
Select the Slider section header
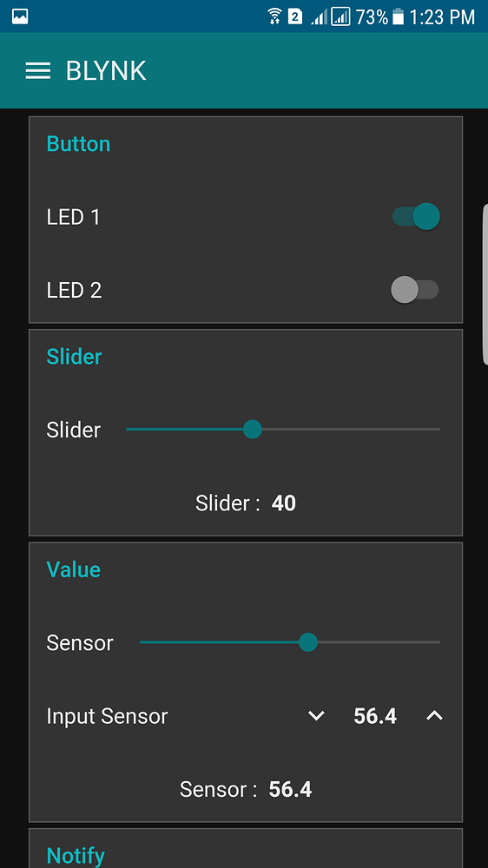(74, 357)
